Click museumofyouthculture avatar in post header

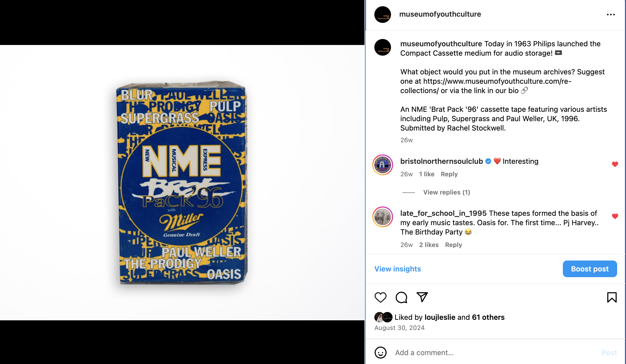[x=382, y=15]
